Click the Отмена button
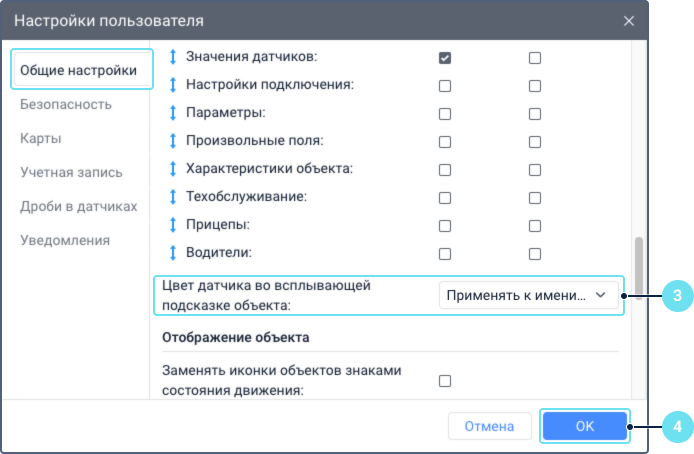 [x=489, y=426]
